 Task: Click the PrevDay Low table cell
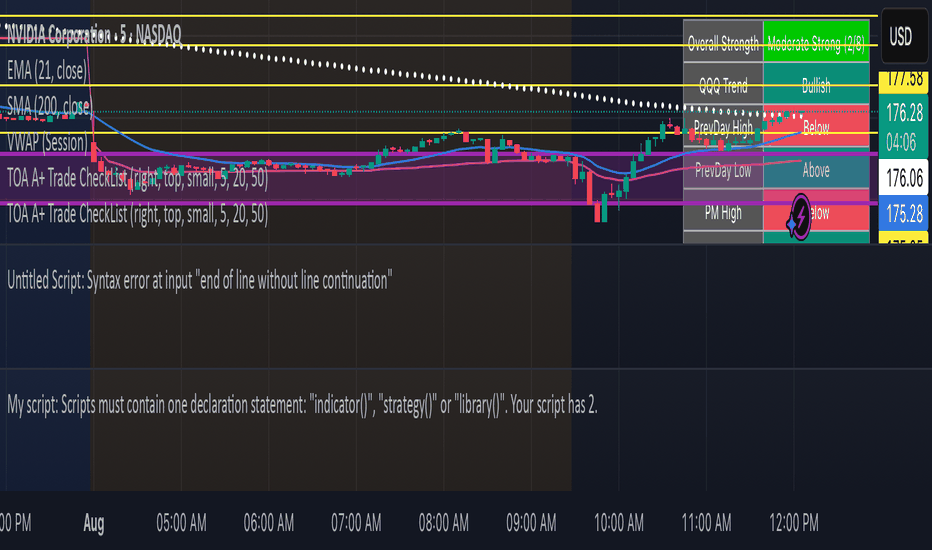pos(723,169)
